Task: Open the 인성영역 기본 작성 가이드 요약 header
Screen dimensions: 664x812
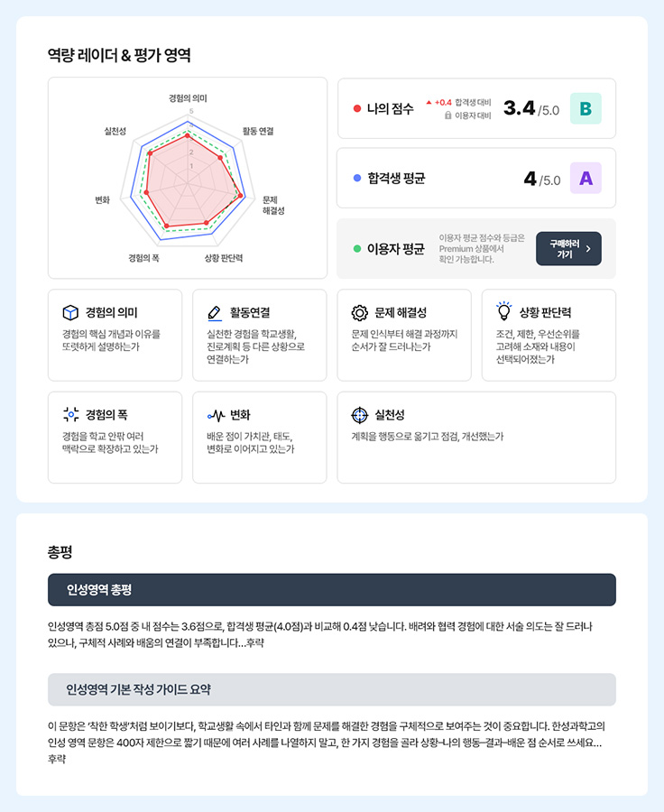Action: click(332, 690)
